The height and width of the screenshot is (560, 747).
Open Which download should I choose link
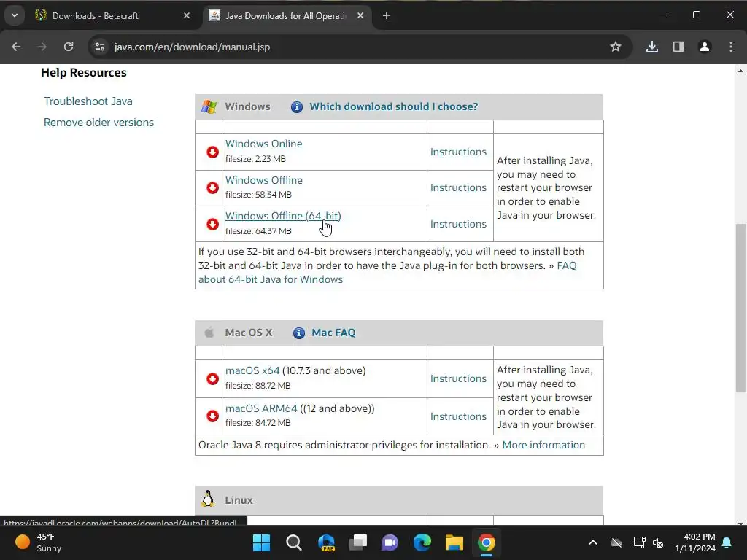tap(393, 106)
